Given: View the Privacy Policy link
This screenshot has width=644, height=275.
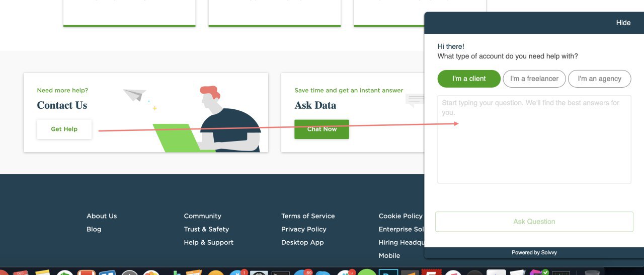Looking at the screenshot, I should point(304,229).
